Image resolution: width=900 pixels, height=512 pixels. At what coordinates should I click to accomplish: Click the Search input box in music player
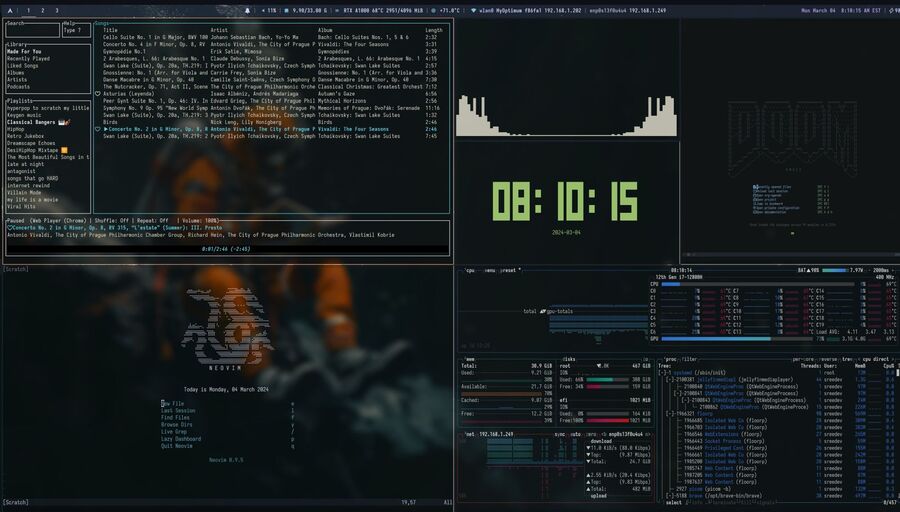33,30
